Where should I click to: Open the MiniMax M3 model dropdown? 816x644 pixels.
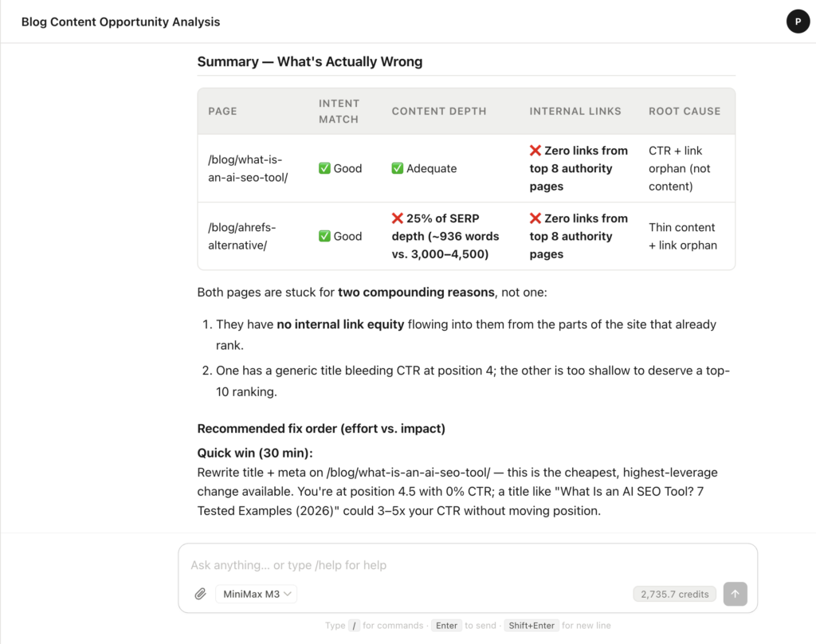coord(257,594)
